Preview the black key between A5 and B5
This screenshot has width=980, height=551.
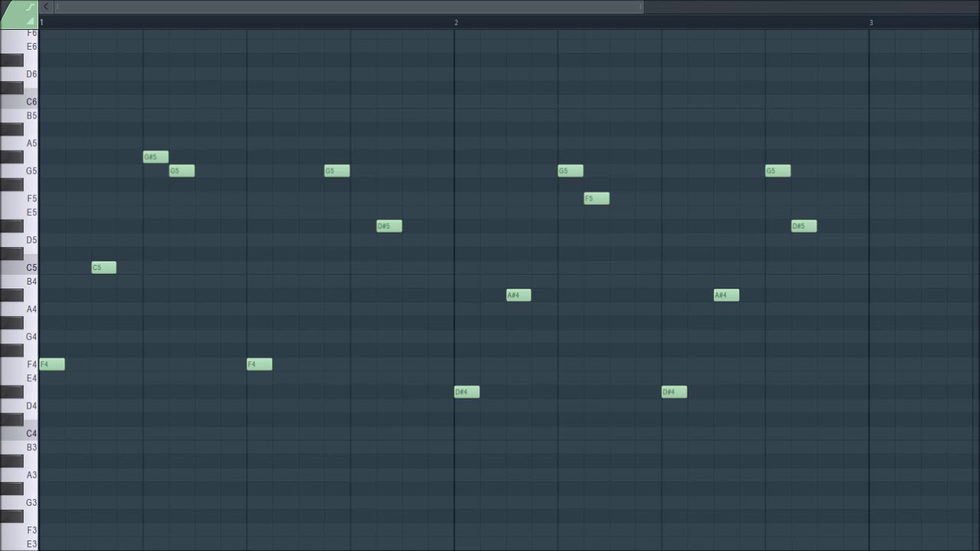coord(11,129)
